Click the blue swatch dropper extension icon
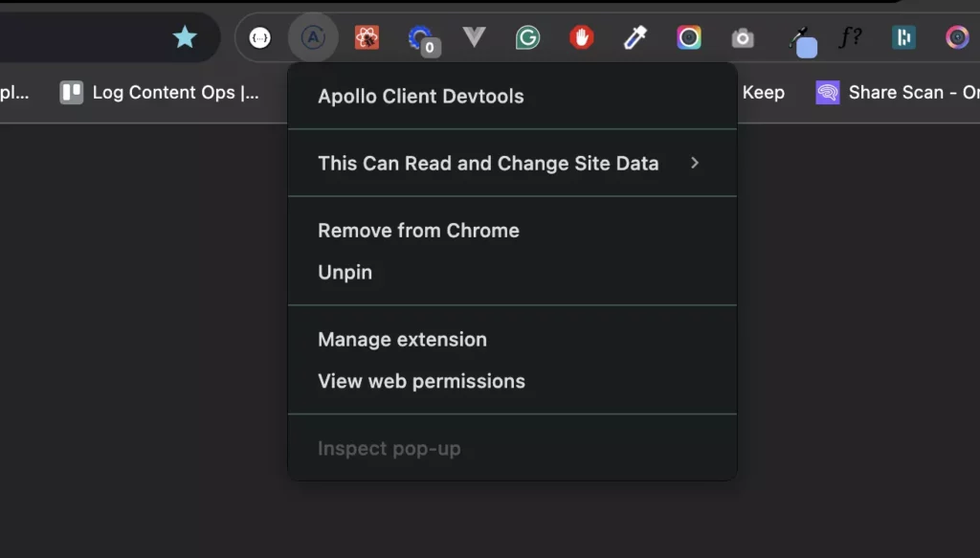 tap(803, 42)
